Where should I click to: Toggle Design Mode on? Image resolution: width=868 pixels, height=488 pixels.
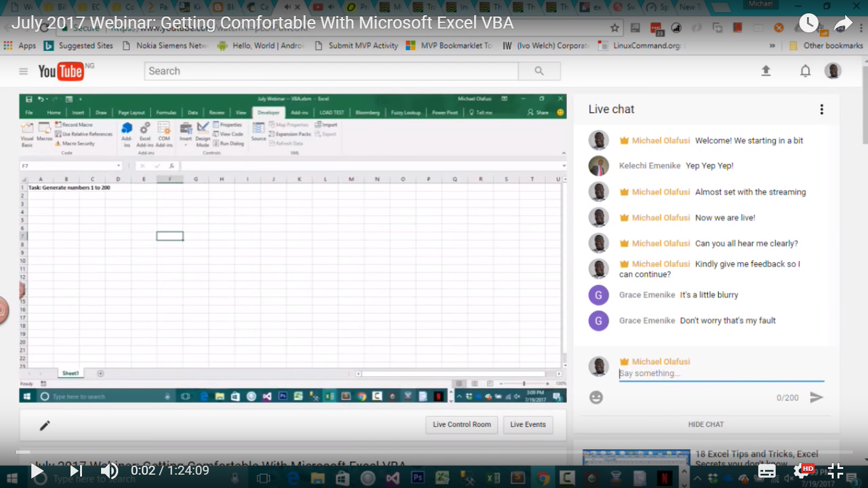click(x=203, y=133)
